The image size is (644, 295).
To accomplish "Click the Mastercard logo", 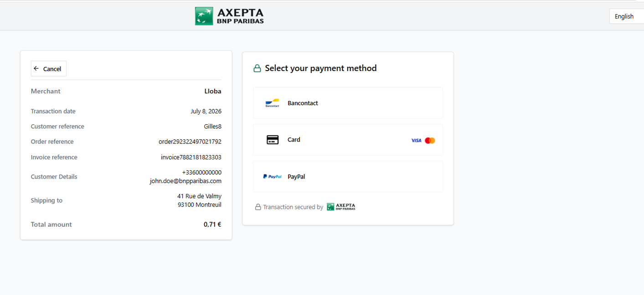I will (x=430, y=141).
